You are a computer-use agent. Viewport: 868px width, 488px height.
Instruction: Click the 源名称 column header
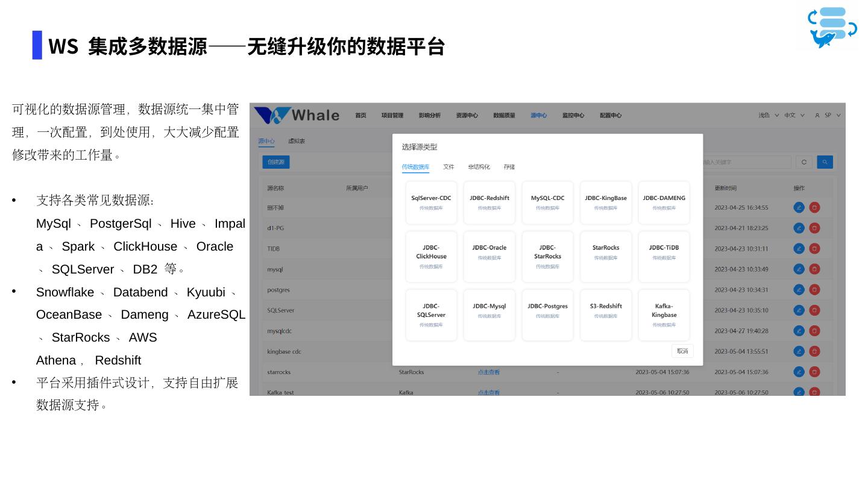tap(275, 188)
